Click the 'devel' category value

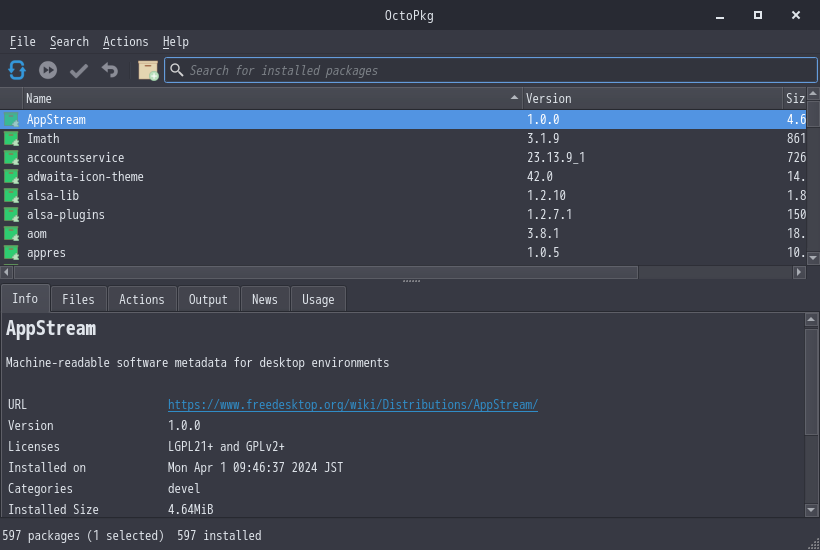coord(184,488)
